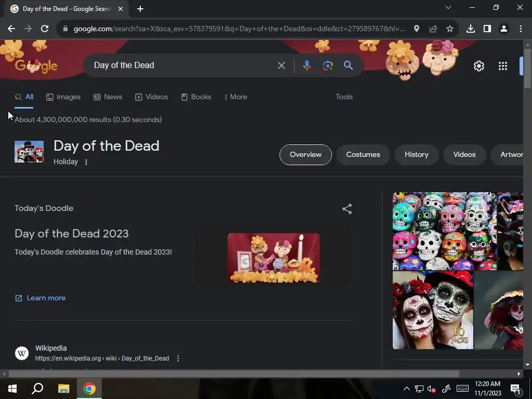The width and height of the screenshot is (532, 399).
Task: Open the Google apps grid
Action: pyautogui.click(x=503, y=66)
